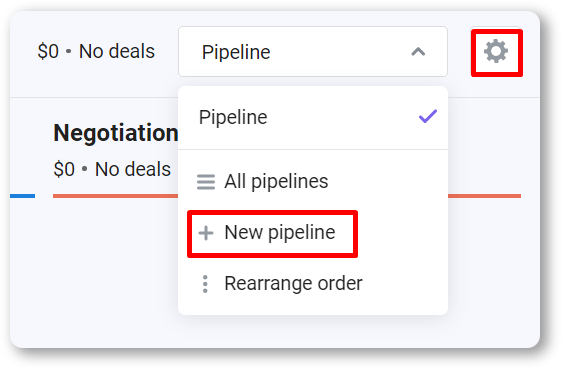562x369 pixels.
Task: Click the Pipeline dropdown field
Action: 313,52
